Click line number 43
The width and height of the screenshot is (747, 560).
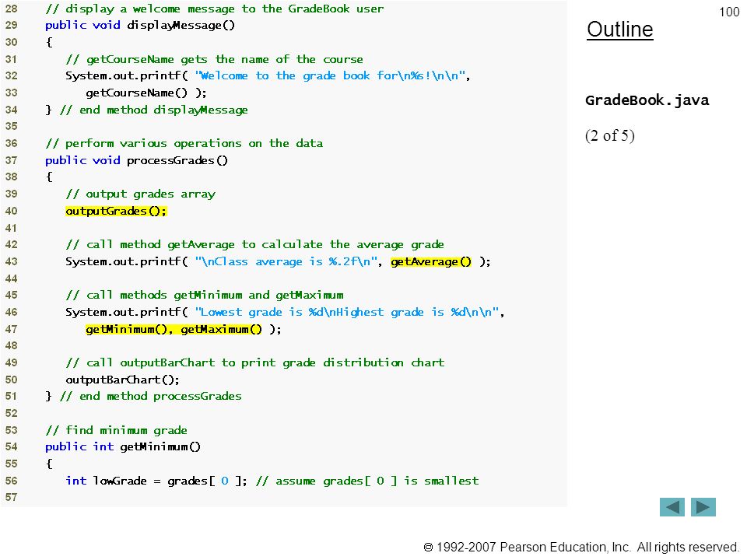(x=12, y=261)
